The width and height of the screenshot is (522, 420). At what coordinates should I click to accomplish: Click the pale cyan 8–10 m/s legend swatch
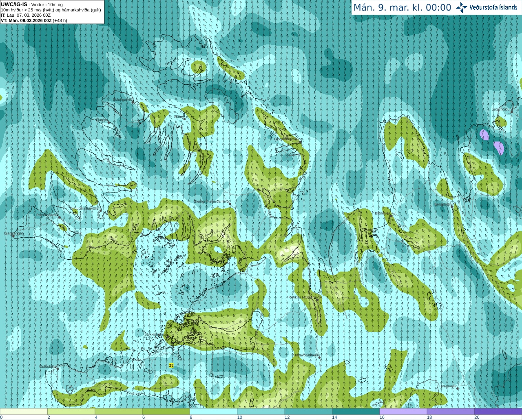(213, 411)
